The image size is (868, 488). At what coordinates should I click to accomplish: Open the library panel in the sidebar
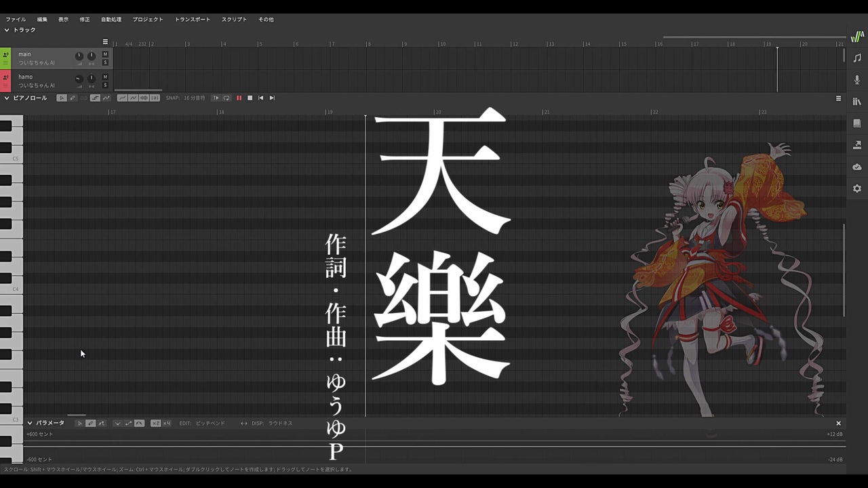click(x=857, y=102)
